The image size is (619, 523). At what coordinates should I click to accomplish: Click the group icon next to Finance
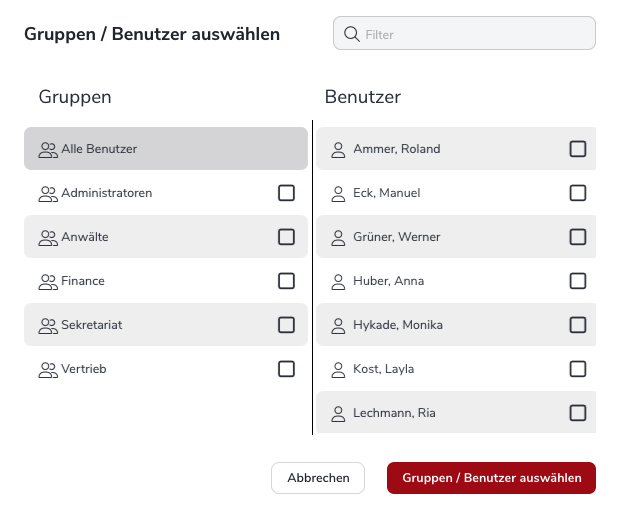[48, 282]
